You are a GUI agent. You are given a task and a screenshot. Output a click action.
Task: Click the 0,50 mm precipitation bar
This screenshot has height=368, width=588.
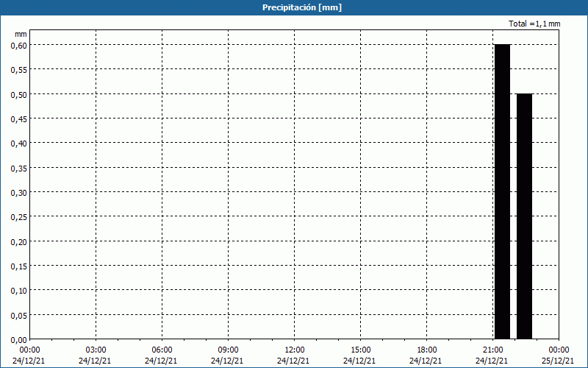(524, 216)
